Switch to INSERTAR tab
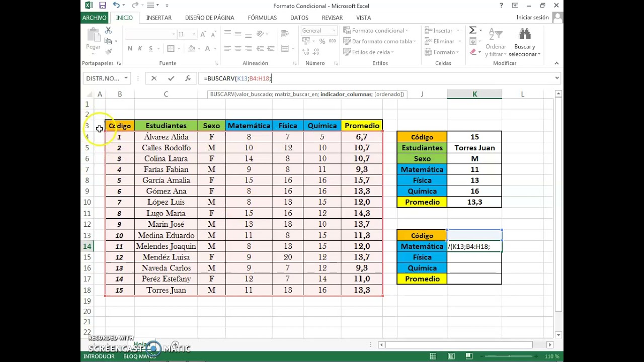This screenshot has height=362, width=644. [159, 18]
